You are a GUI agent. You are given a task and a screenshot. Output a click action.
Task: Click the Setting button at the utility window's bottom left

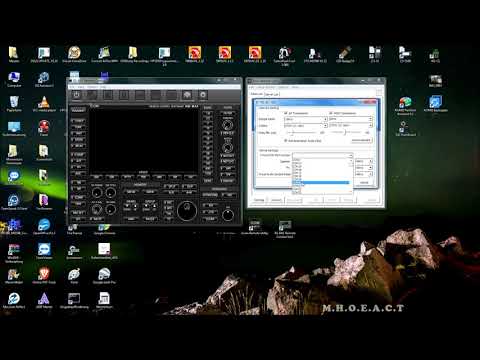point(259,200)
